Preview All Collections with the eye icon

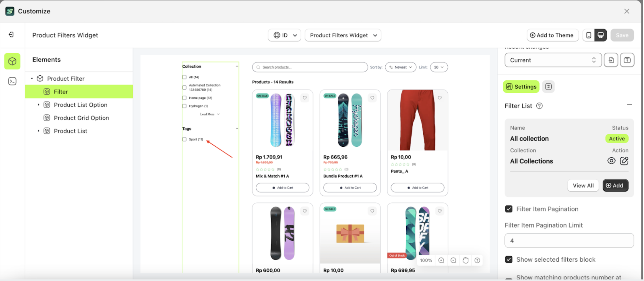(611, 161)
